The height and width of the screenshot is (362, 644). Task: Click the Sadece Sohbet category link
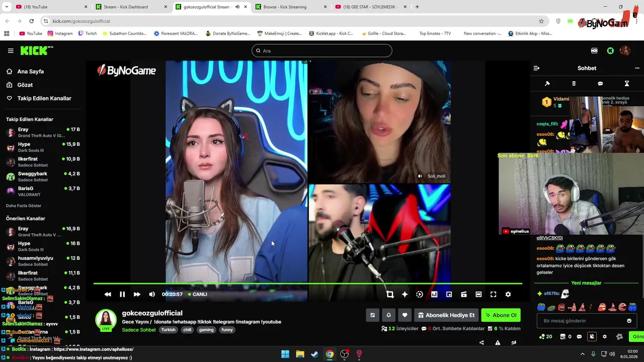(139, 330)
